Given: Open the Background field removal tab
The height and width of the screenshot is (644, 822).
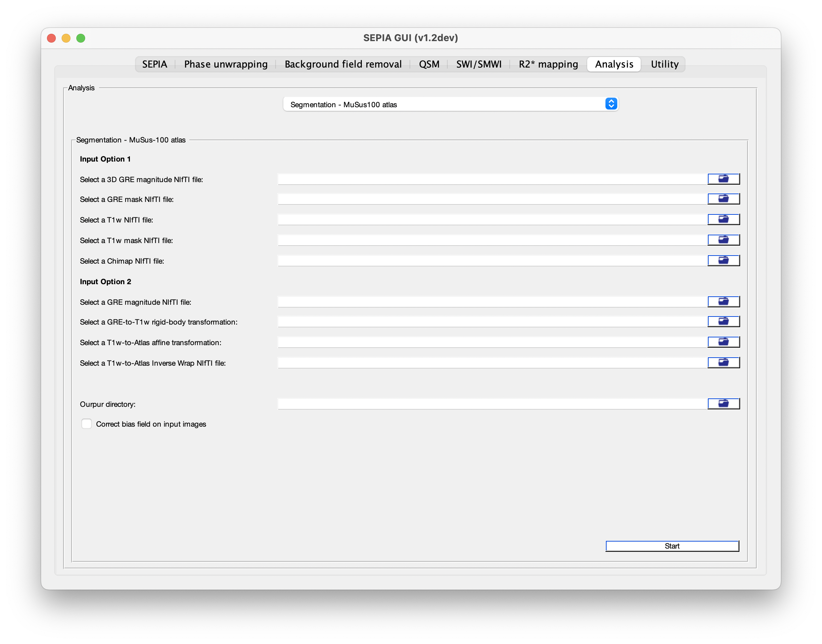Looking at the screenshot, I should click(x=343, y=64).
